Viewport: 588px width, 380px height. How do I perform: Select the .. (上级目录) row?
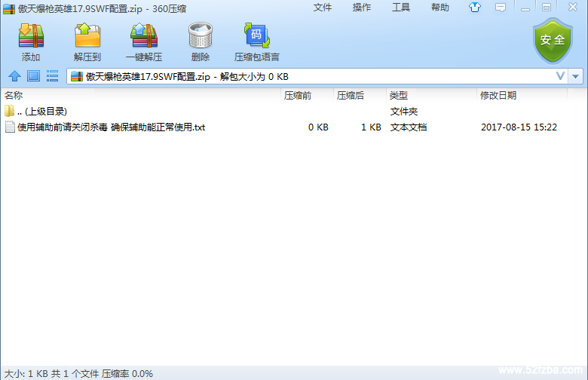294,112
